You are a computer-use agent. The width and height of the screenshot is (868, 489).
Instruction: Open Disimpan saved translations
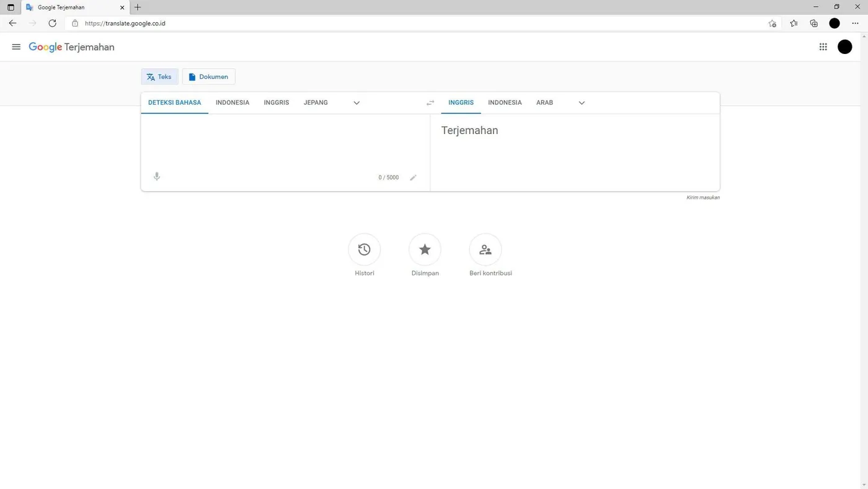(x=425, y=249)
